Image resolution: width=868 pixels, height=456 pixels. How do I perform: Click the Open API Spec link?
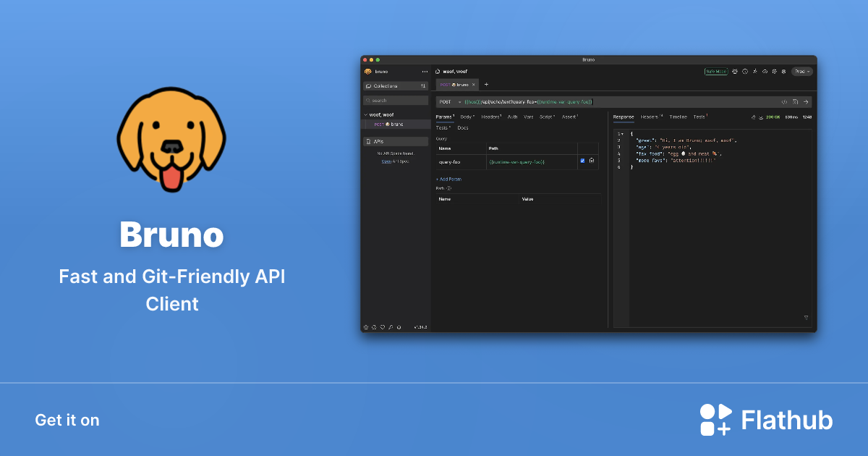(385, 161)
